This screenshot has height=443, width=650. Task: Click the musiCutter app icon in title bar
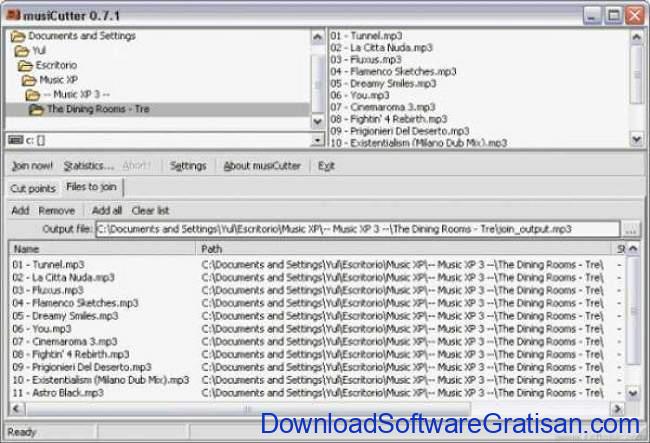tap(13, 15)
